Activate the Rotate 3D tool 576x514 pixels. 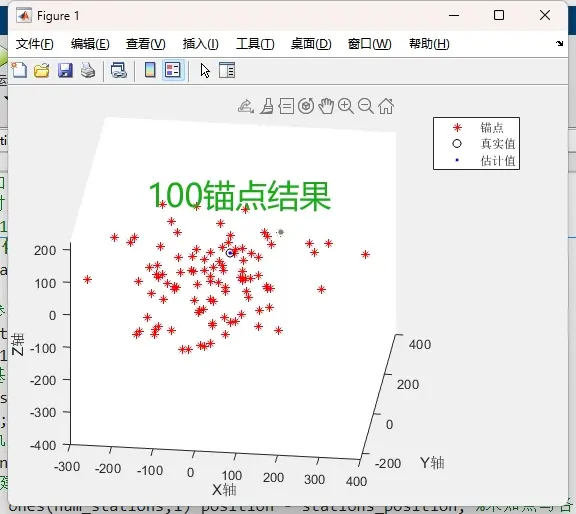pyautogui.click(x=306, y=106)
